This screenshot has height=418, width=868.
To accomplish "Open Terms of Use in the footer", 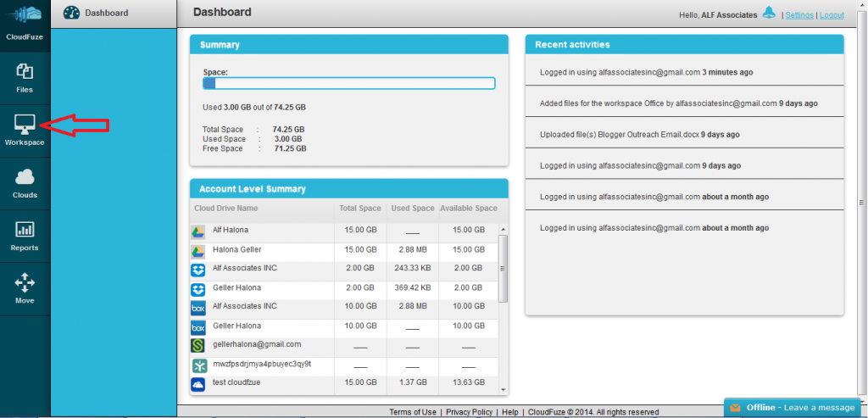I will (413, 412).
